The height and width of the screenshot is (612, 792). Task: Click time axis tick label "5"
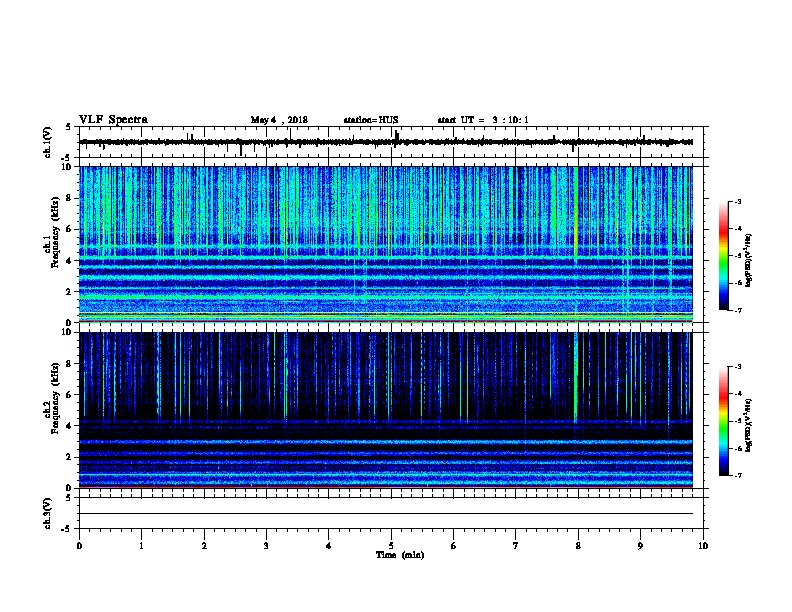click(x=391, y=546)
